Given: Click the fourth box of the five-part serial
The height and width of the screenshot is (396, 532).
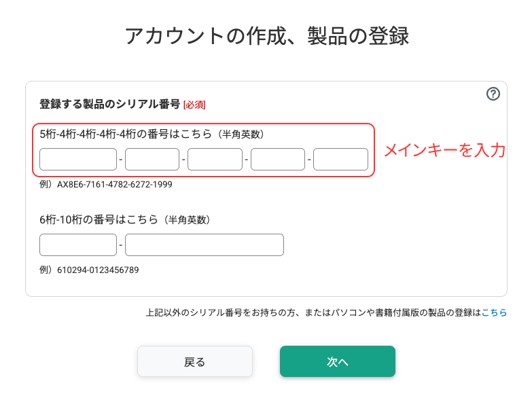Looking at the screenshot, I should [x=278, y=159].
